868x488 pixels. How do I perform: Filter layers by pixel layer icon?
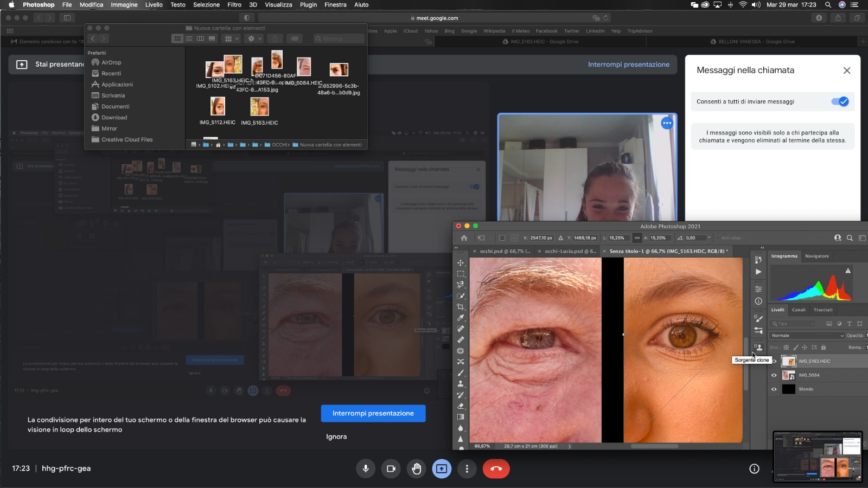829,324
